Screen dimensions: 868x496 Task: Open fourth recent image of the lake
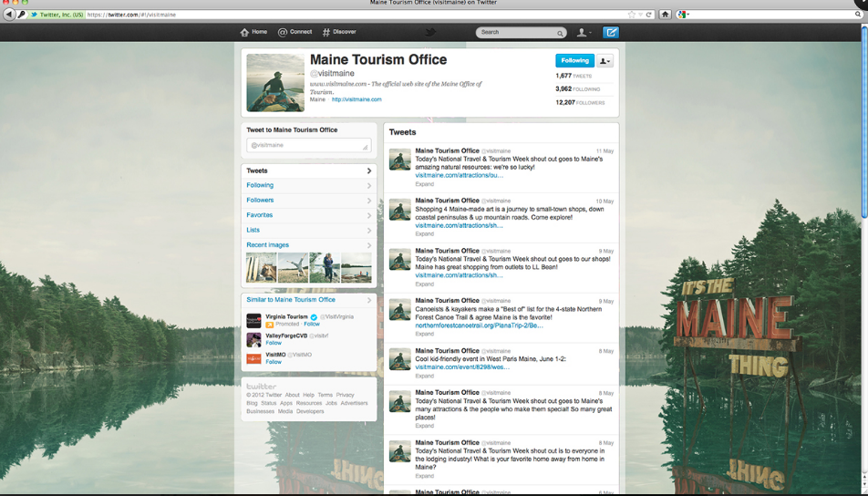pyautogui.click(x=356, y=268)
